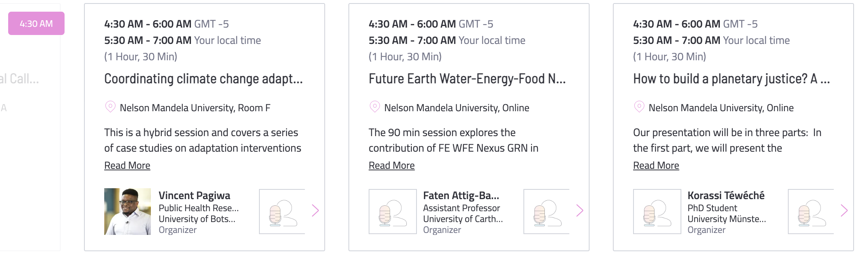Show next speaker in planetary justice card
Image resolution: width=868 pixels, height=266 pixels.
point(844,211)
